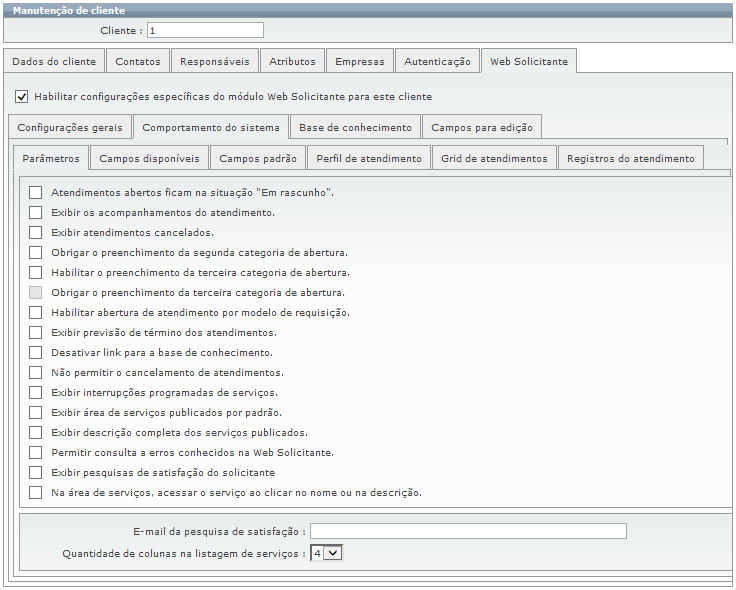Switch to the Contatos tab

(138, 61)
